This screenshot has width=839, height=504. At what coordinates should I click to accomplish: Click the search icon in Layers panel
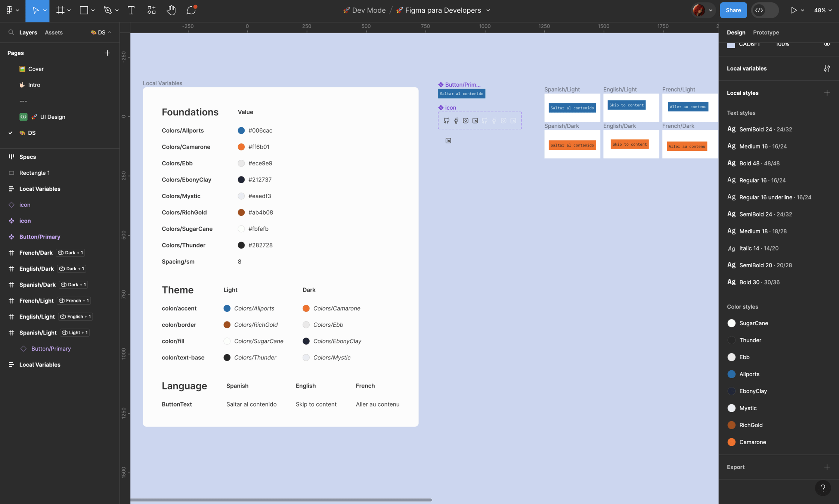pyautogui.click(x=11, y=32)
